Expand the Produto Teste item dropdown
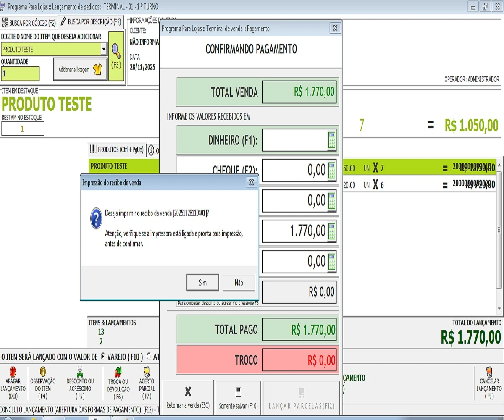The width and height of the screenshot is (504, 420). (104, 50)
